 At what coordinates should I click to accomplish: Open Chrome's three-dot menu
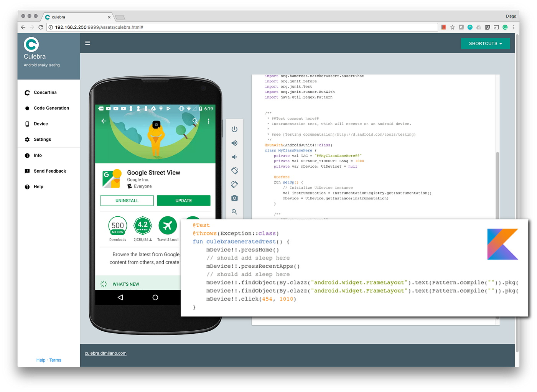(x=514, y=27)
